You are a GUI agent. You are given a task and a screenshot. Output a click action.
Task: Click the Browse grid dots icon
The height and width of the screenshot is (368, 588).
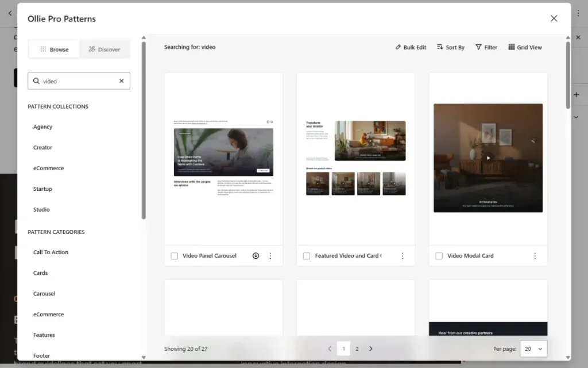[x=43, y=49]
